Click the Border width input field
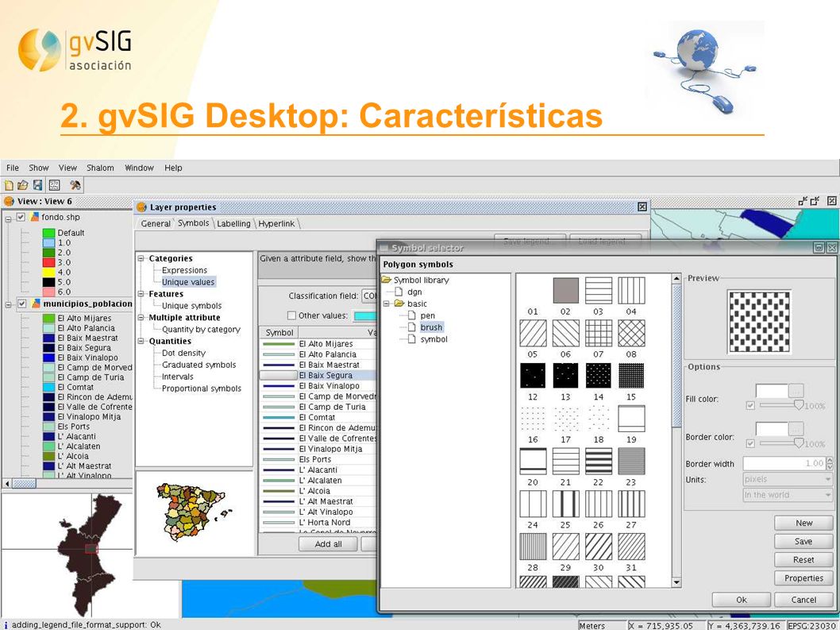The image size is (840, 630). click(784, 463)
